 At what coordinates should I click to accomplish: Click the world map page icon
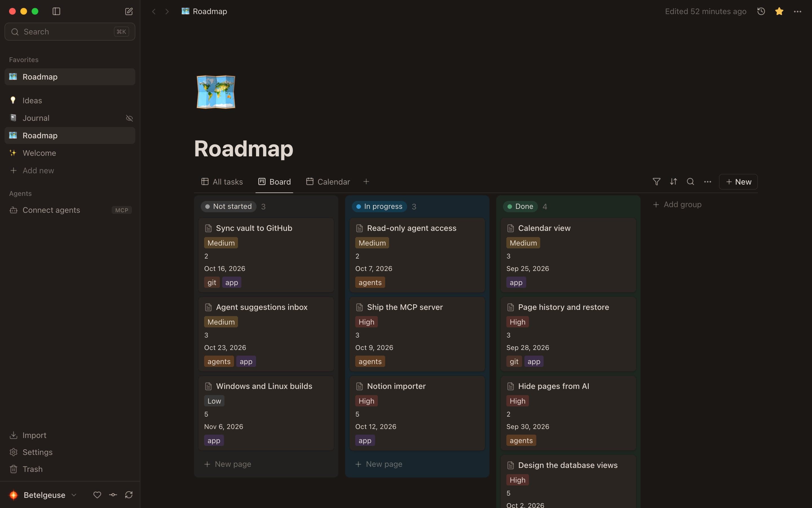(x=216, y=92)
